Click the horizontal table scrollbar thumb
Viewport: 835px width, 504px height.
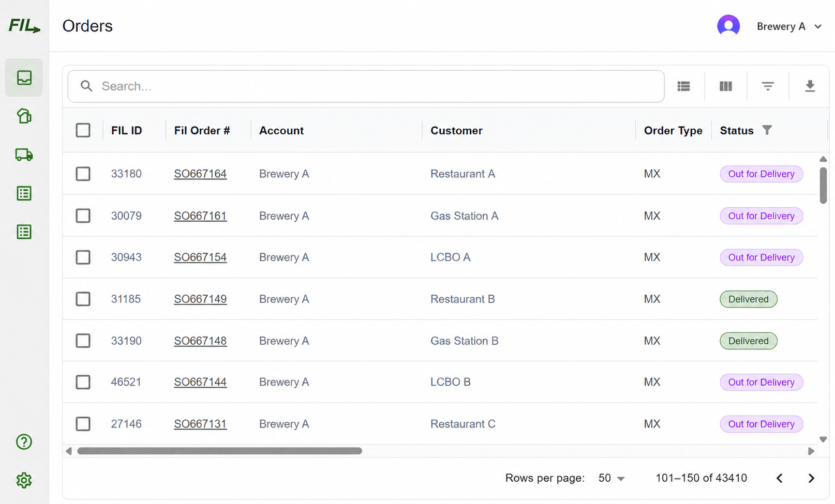pyautogui.click(x=219, y=451)
